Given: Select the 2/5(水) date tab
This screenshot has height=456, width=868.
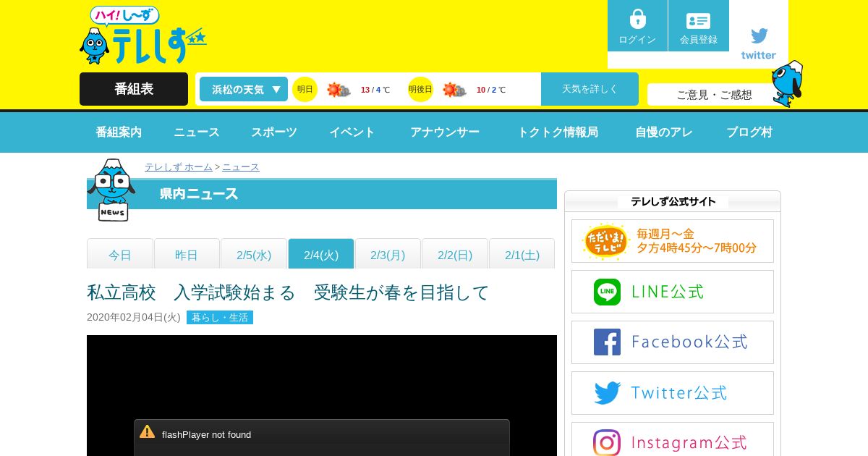Looking at the screenshot, I should tap(254, 254).
